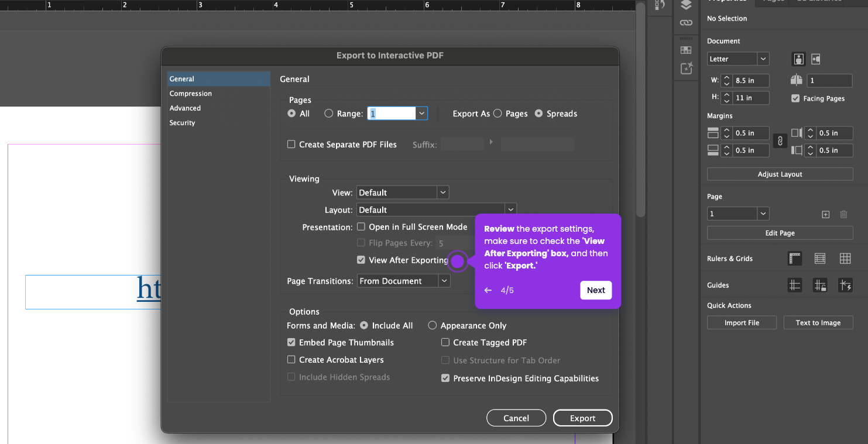Select Appearance Only radio button
868x444 pixels.
433,325
